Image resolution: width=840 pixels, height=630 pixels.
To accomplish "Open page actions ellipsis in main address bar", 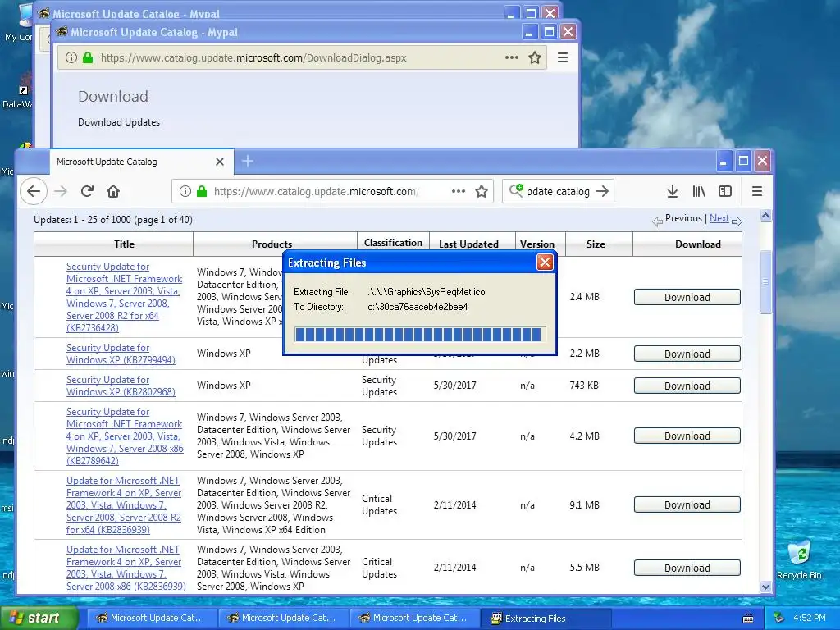I will coord(458,191).
